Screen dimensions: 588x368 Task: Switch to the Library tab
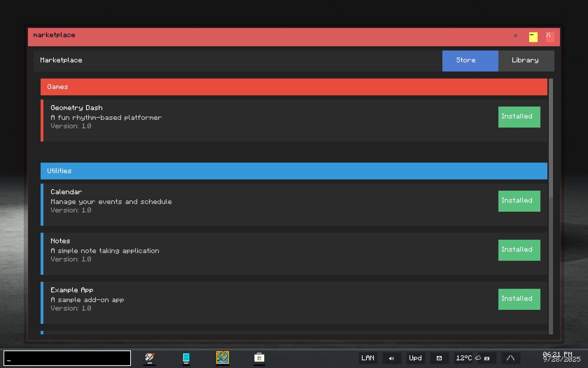pyautogui.click(x=526, y=61)
